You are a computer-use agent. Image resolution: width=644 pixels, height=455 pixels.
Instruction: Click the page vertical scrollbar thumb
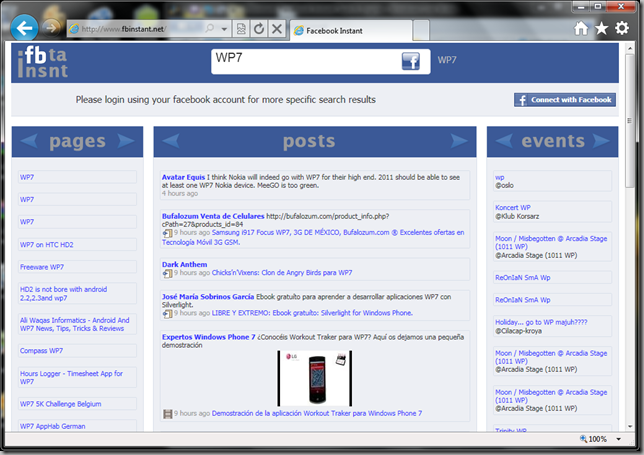click(630, 121)
